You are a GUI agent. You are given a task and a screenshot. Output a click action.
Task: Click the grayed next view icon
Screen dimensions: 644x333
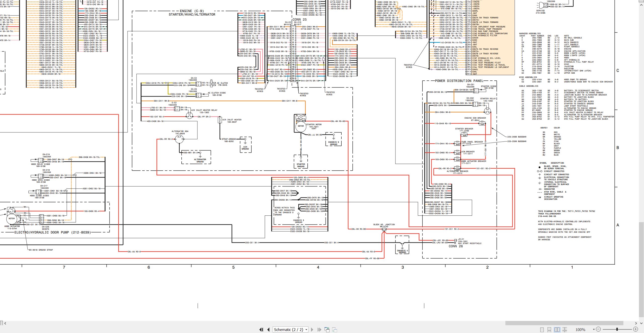click(335, 329)
